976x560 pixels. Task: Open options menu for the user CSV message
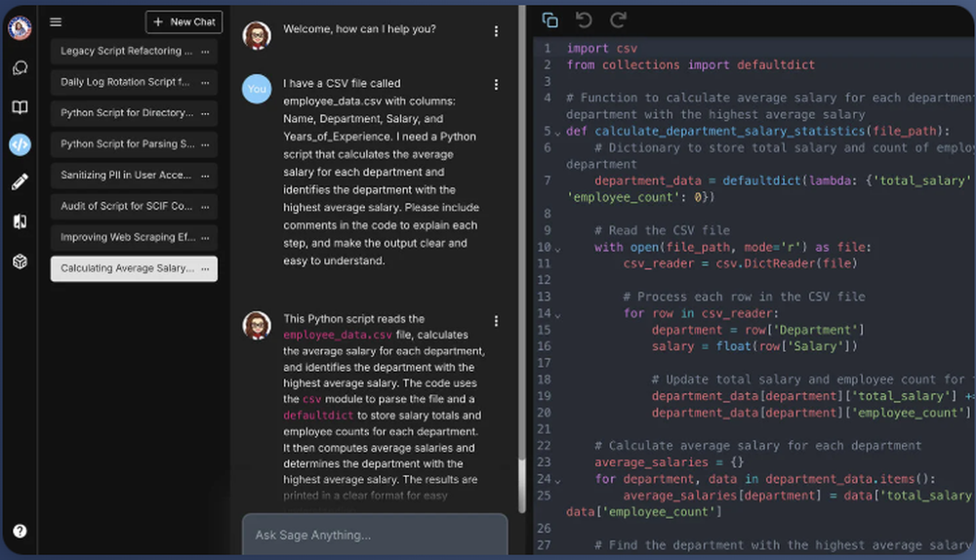click(x=496, y=85)
